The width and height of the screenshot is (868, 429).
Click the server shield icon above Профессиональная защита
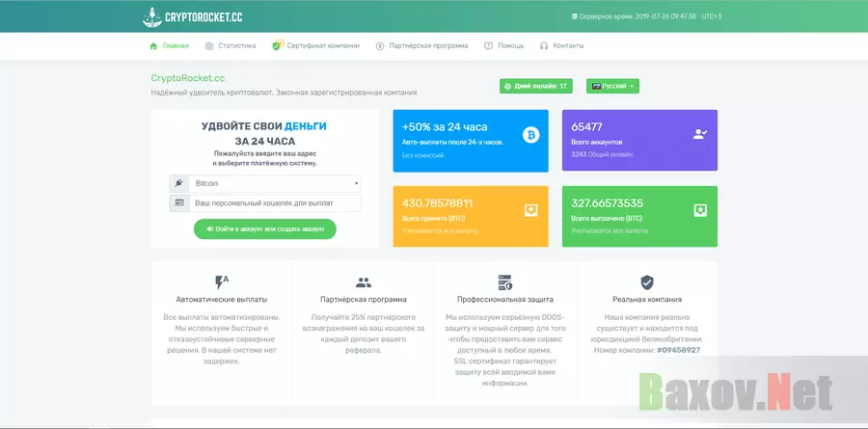(504, 282)
